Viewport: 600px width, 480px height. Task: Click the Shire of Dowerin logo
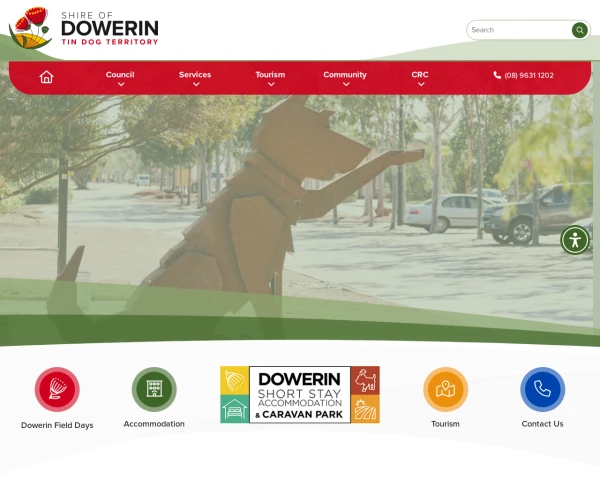point(83,28)
